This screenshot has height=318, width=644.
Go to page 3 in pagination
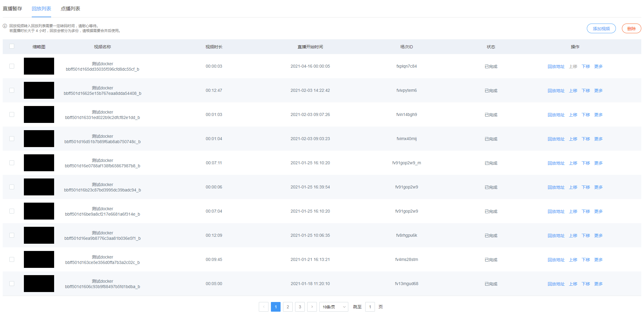click(300, 307)
